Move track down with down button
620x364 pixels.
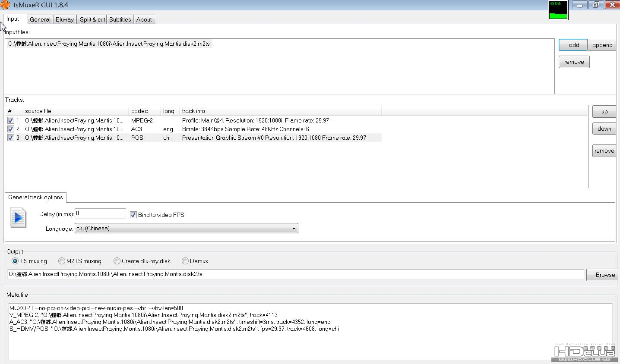(604, 129)
